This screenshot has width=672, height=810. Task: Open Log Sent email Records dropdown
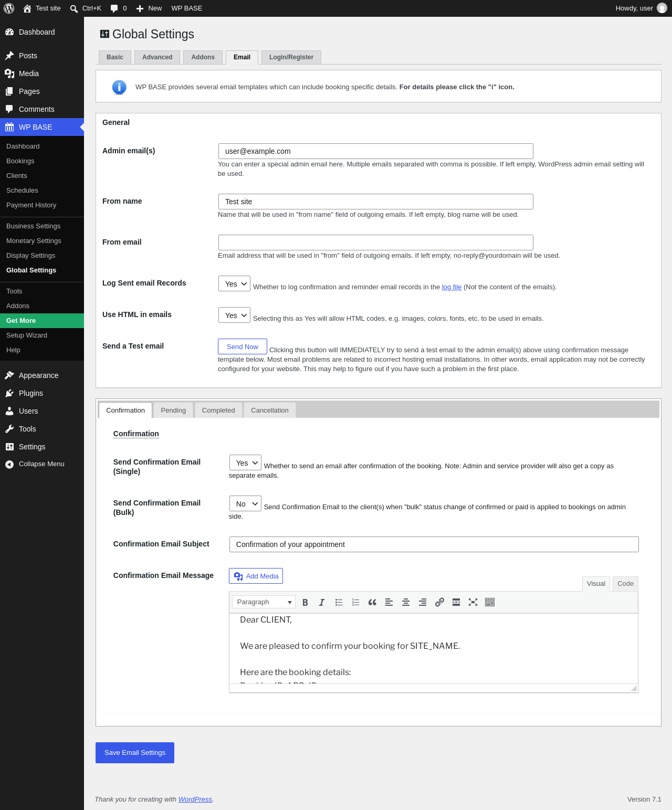pos(234,283)
